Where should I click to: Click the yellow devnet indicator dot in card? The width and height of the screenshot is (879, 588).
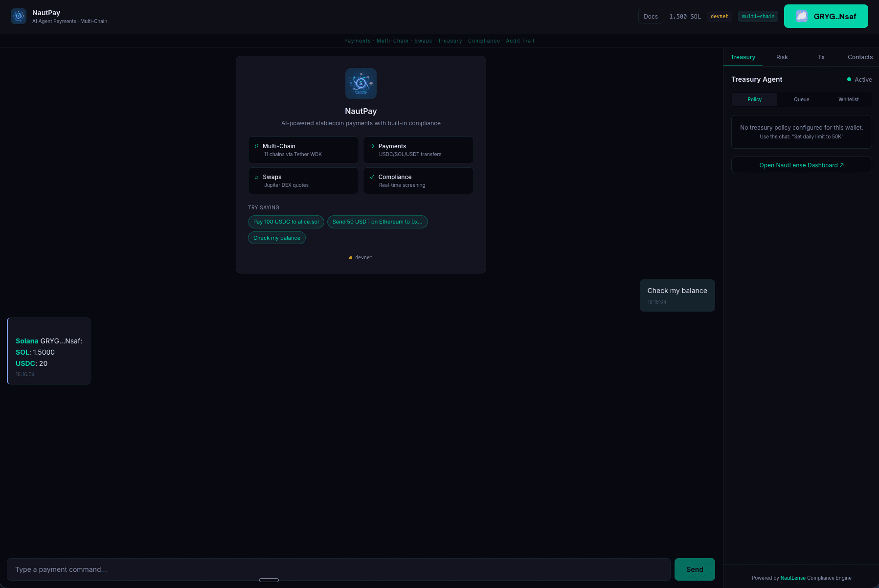coord(351,258)
